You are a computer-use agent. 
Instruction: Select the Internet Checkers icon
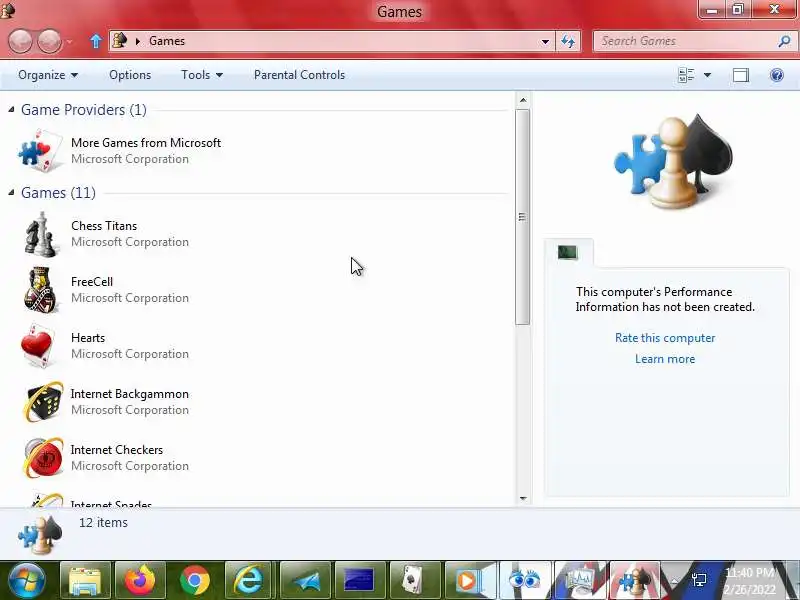(43, 458)
